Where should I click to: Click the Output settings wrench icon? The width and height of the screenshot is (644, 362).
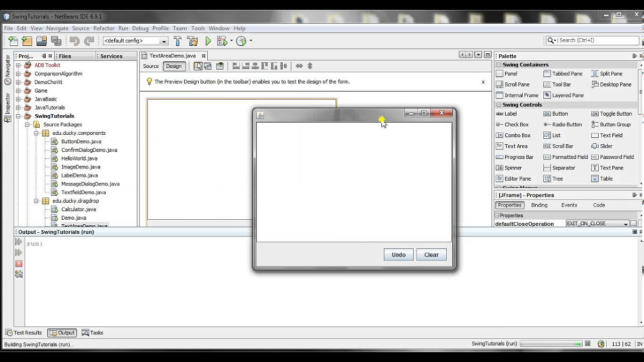pyautogui.click(x=19, y=274)
